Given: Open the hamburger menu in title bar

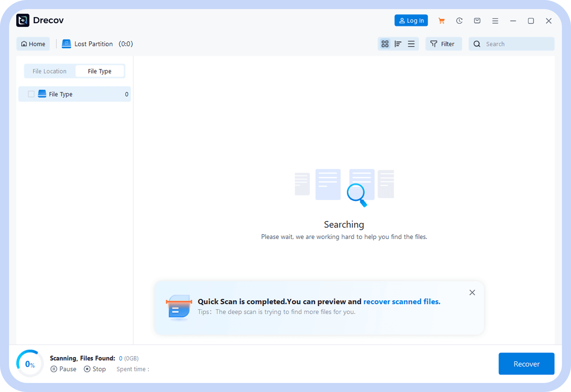Looking at the screenshot, I should coord(495,21).
